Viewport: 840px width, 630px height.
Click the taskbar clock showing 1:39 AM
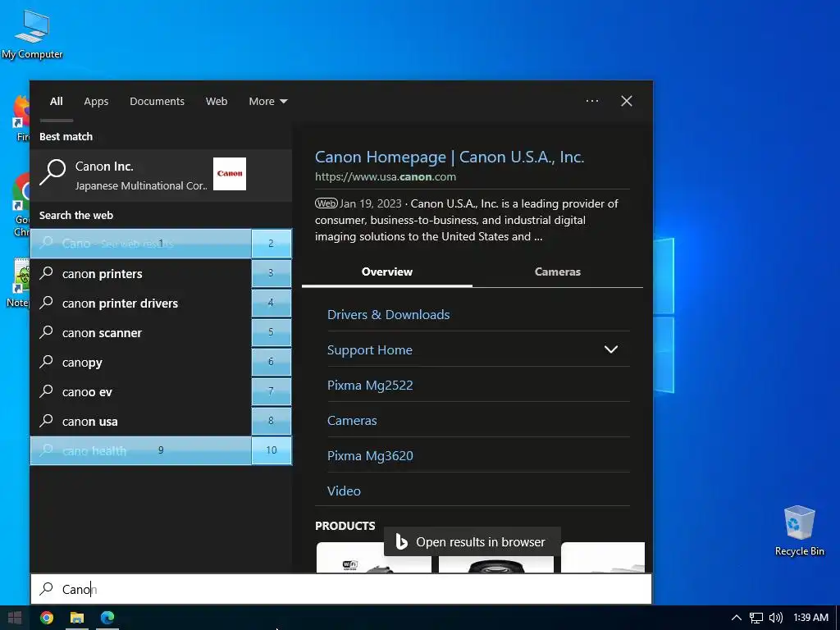pos(810,618)
